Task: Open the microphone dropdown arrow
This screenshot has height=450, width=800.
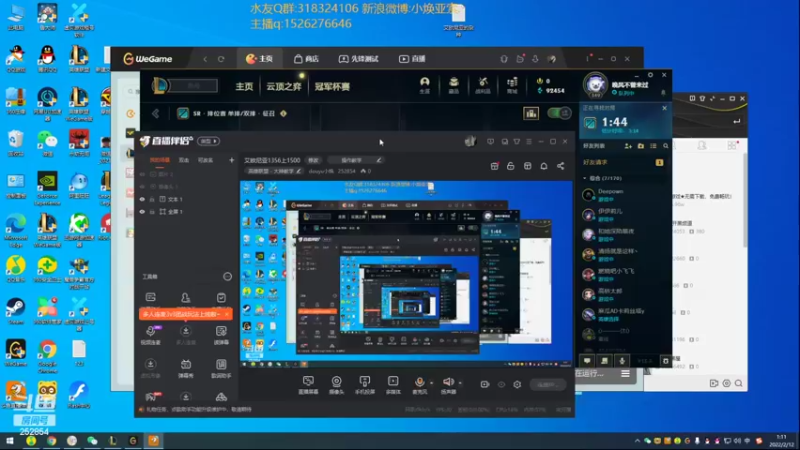Action: [x=432, y=383]
